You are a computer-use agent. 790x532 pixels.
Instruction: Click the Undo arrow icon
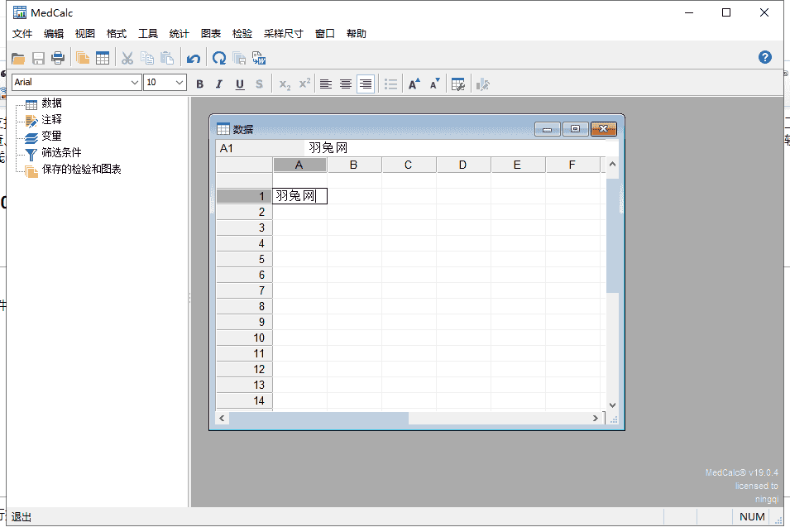pos(192,57)
